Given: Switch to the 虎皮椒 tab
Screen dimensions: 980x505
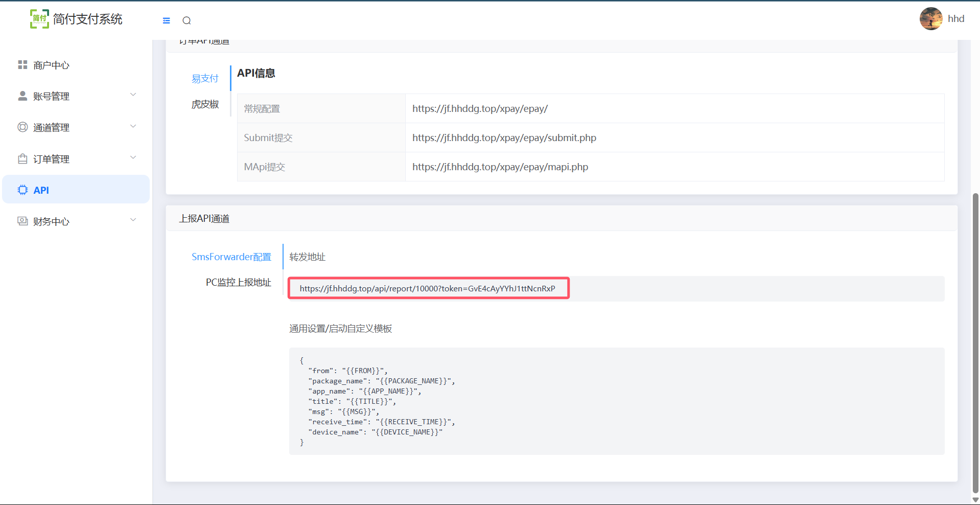Looking at the screenshot, I should pyautogui.click(x=205, y=104).
